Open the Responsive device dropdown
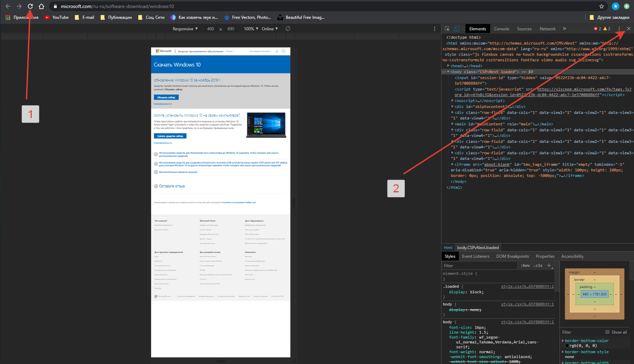 186,29
